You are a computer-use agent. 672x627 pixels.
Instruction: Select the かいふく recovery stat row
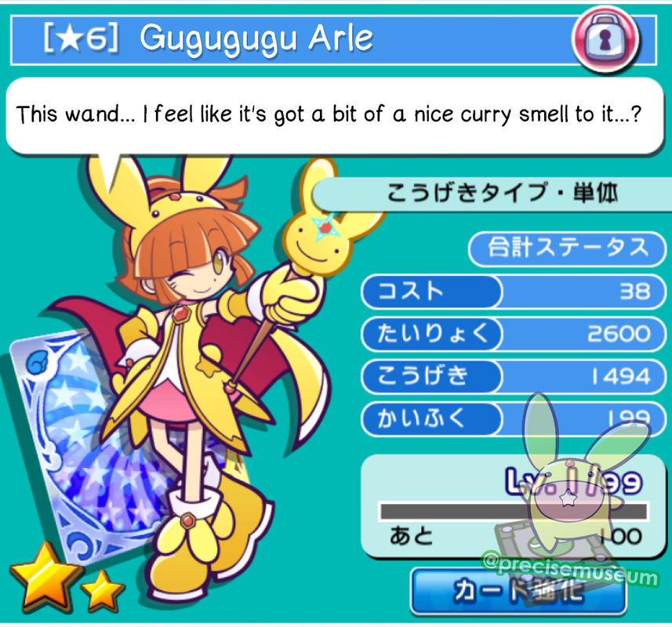[514, 419]
